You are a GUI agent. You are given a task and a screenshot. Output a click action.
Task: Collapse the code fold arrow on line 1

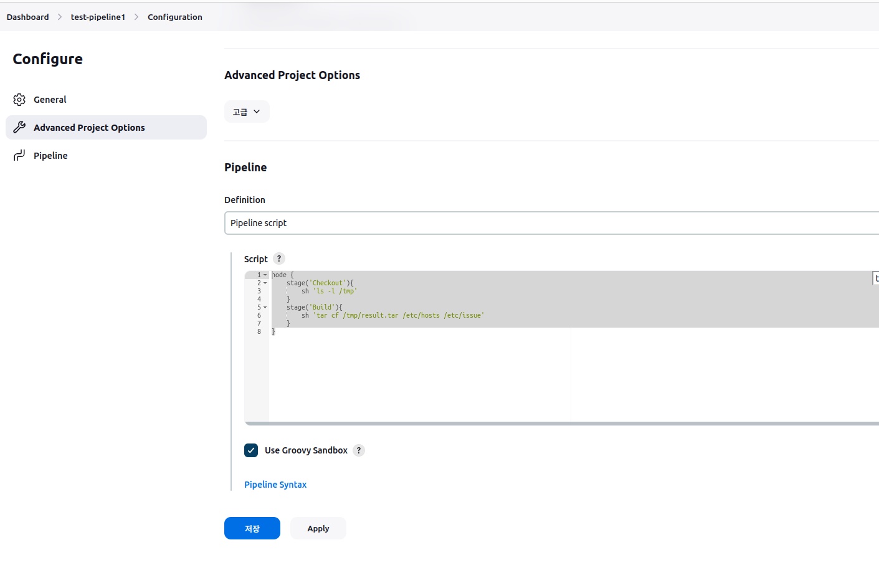pos(265,275)
